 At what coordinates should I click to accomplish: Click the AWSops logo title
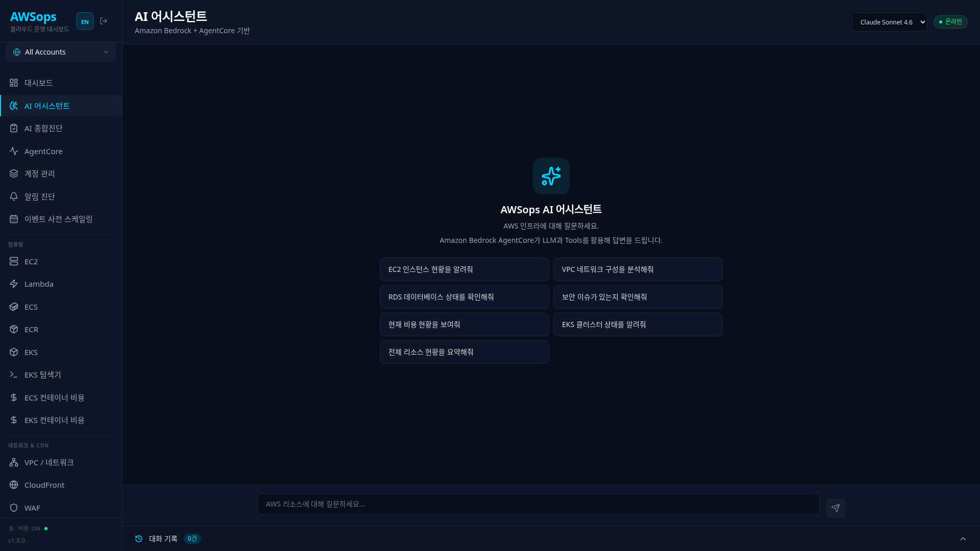click(x=33, y=17)
